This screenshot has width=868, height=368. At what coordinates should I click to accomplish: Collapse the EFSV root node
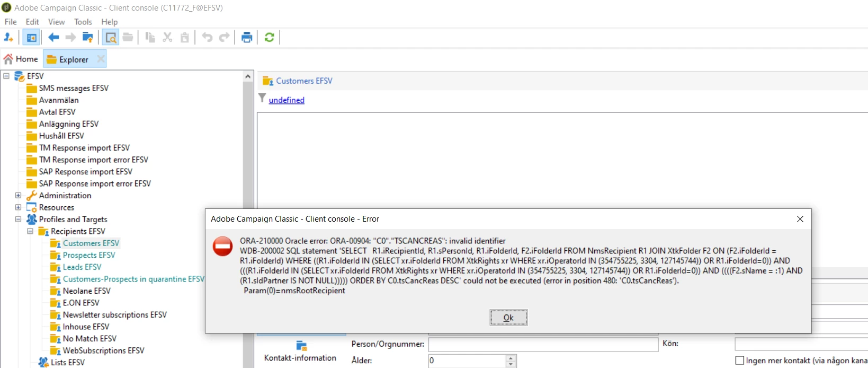point(6,76)
